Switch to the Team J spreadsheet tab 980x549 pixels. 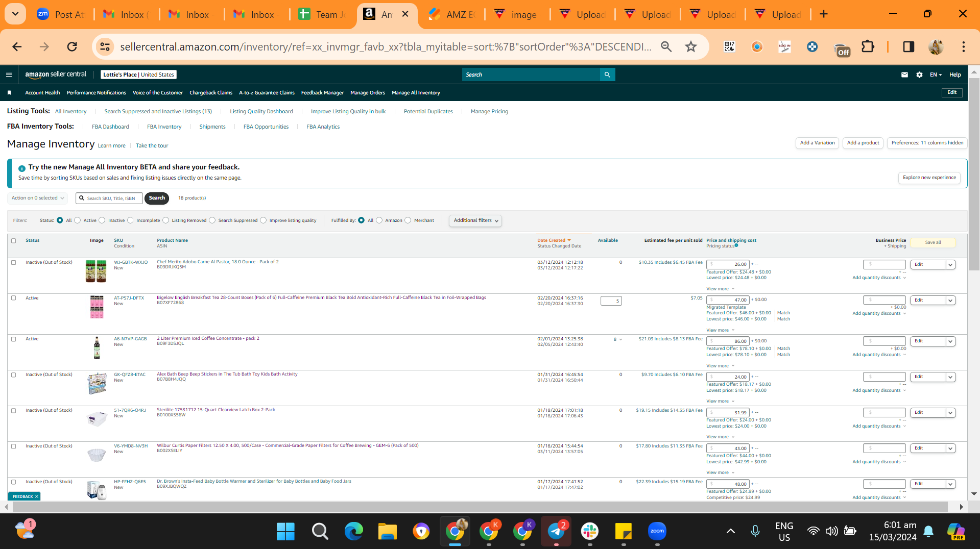[x=322, y=14]
